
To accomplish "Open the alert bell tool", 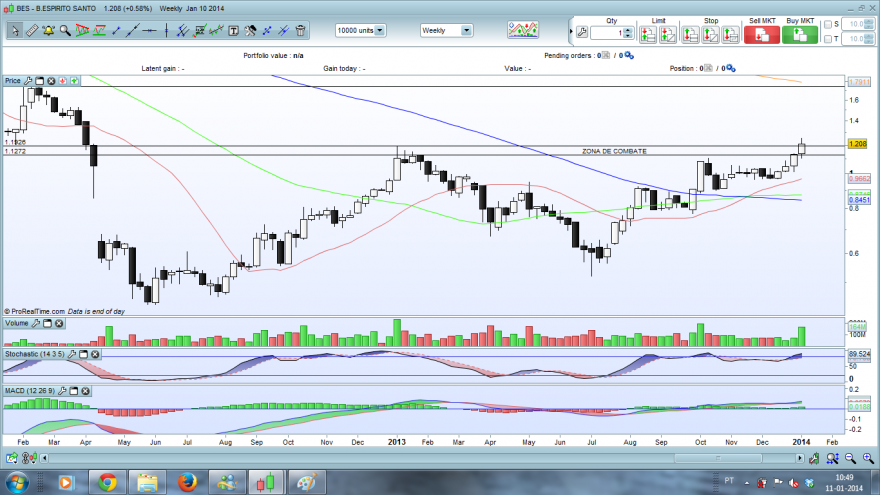I will pyautogui.click(x=49, y=30).
